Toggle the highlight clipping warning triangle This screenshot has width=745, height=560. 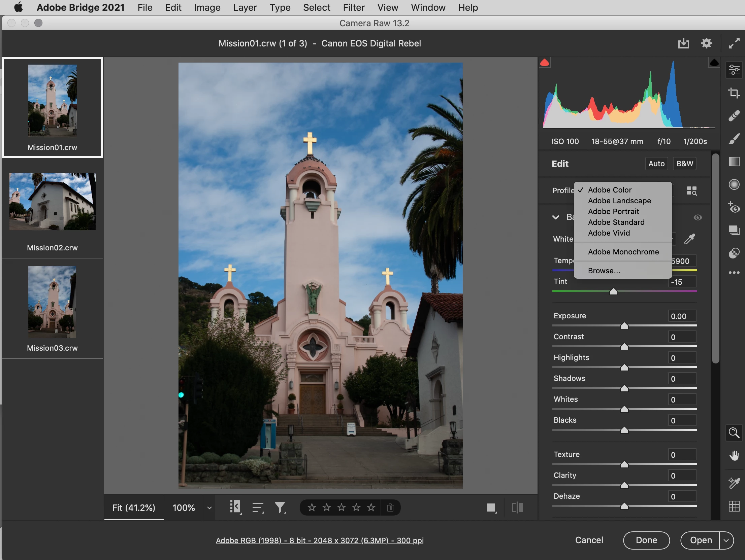714,63
